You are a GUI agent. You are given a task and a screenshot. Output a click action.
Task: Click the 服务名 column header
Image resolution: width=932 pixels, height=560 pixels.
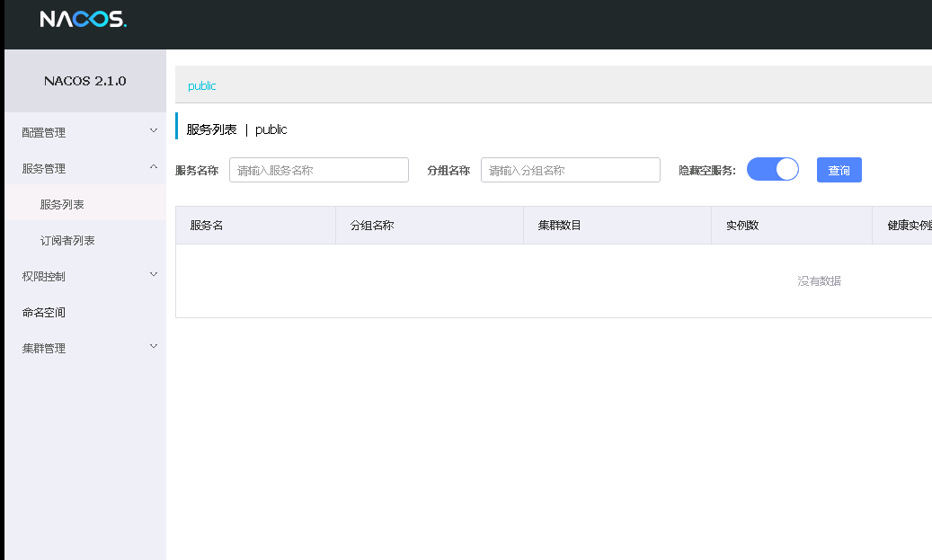coord(255,226)
